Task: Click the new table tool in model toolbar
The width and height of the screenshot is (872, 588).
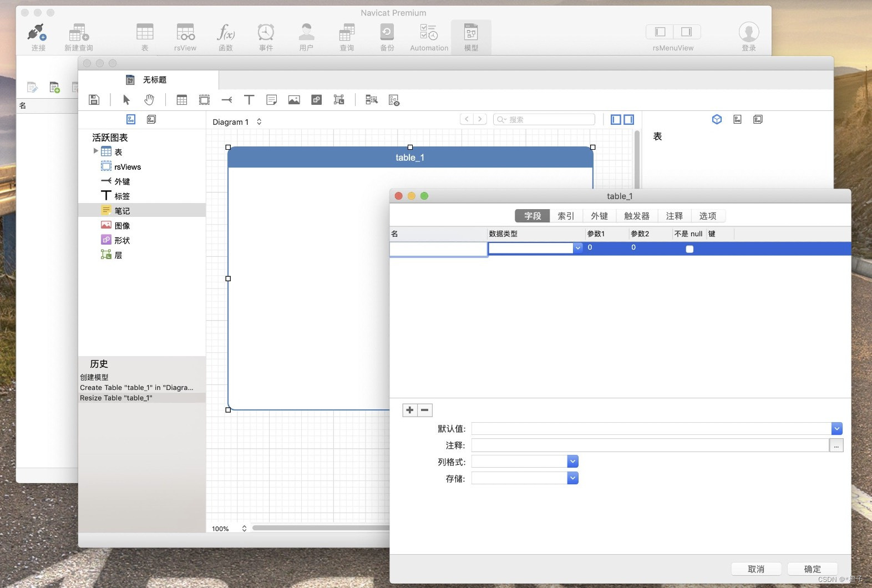Action: pos(182,100)
